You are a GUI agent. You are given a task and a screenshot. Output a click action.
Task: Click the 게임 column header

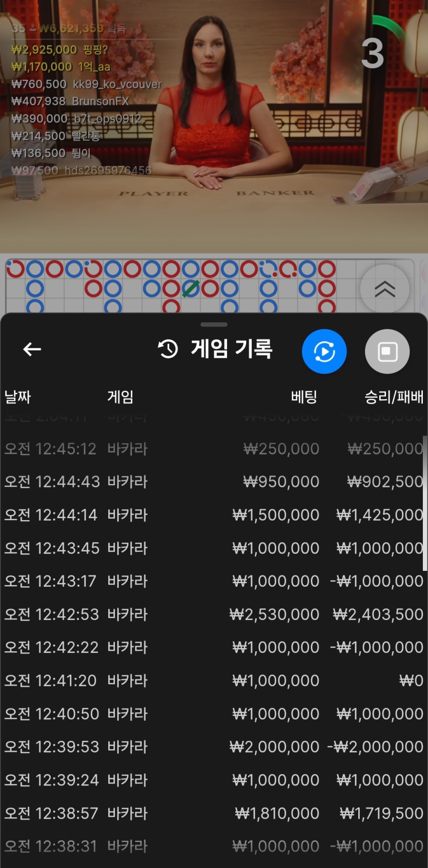coord(120,397)
